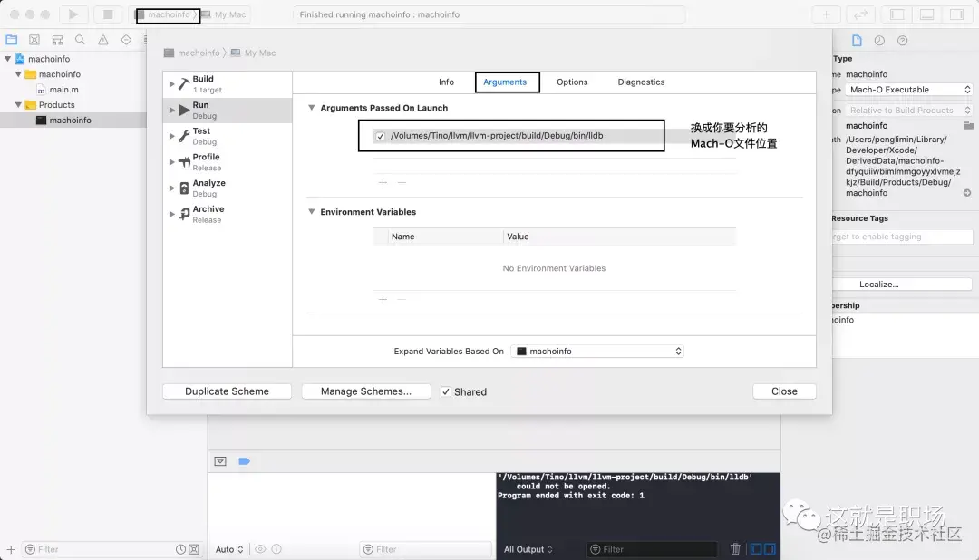979x560 pixels.
Task: Expand the Profile scheme action
Action: (x=171, y=162)
